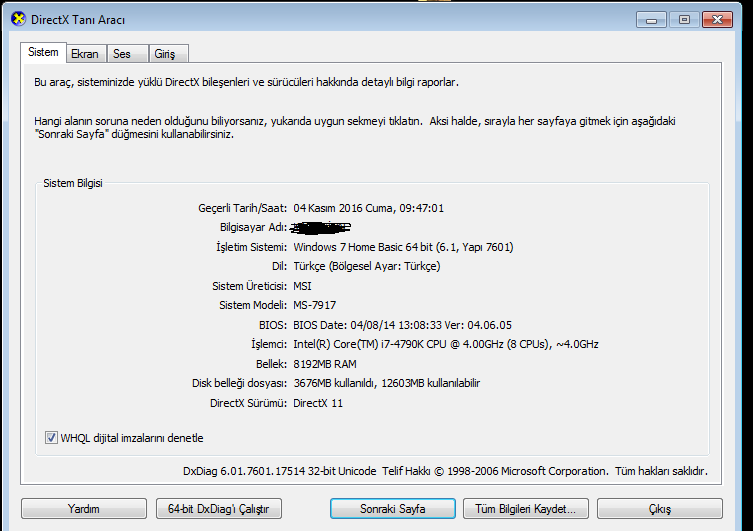Click the DirectX Sürümü label
The width and height of the screenshot is (753, 531).
pos(248,403)
